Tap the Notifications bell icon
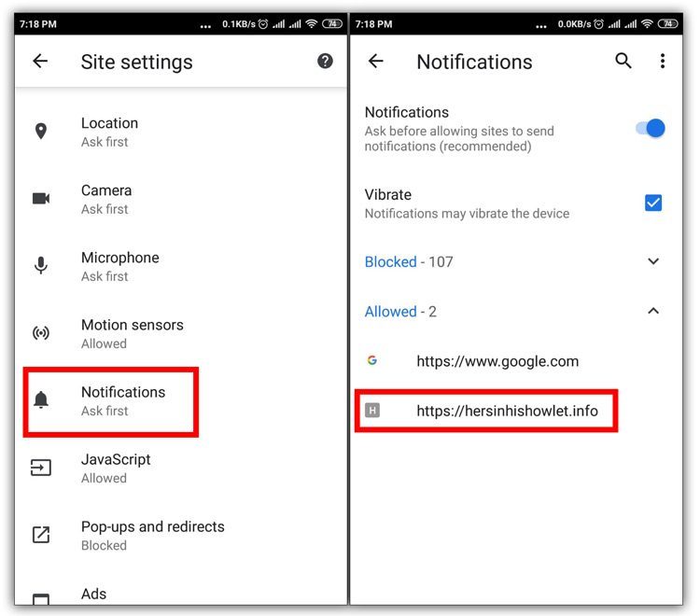Image resolution: width=700 pixels, height=616 pixels. click(41, 400)
